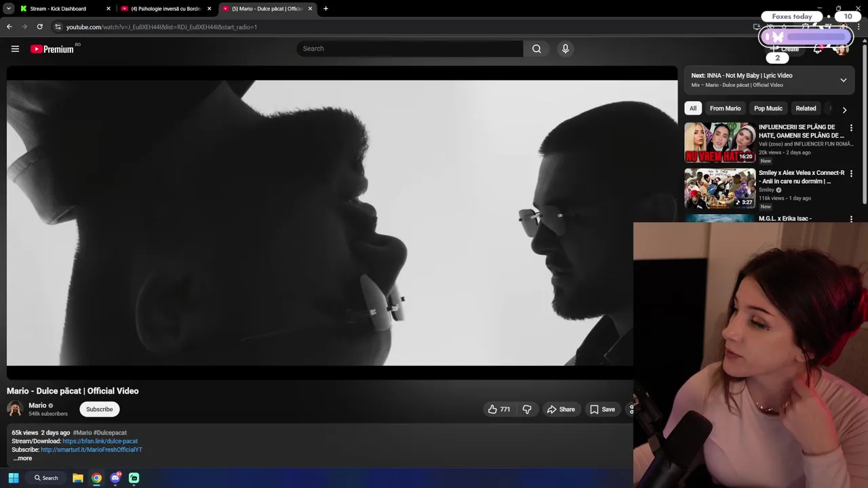
Task: Select the Pop Music filter chip
Action: (x=768, y=108)
